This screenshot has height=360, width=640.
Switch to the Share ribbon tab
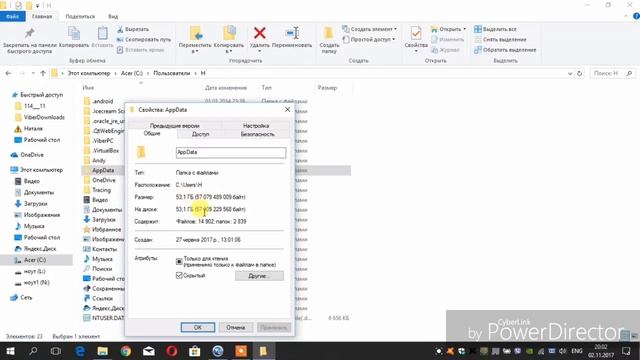pyautogui.click(x=80, y=16)
